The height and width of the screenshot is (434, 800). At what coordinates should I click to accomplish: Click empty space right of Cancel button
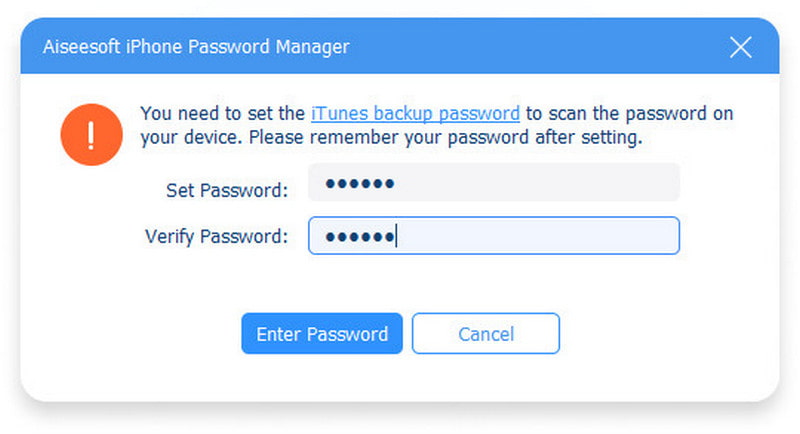[x=660, y=334]
